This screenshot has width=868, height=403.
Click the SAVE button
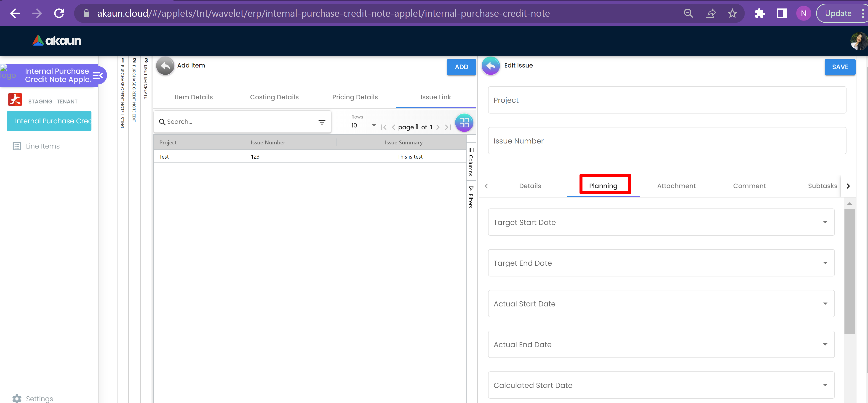[x=840, y=67]
